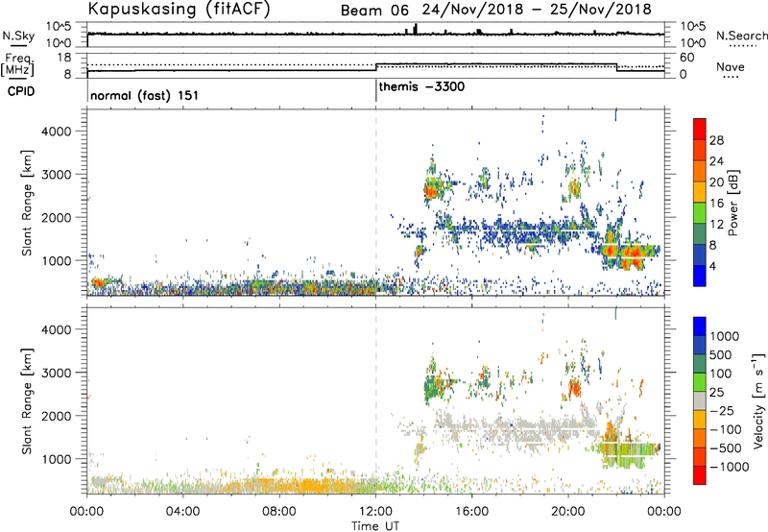Click the N.Sky axis label

click(x=18, y=36)
